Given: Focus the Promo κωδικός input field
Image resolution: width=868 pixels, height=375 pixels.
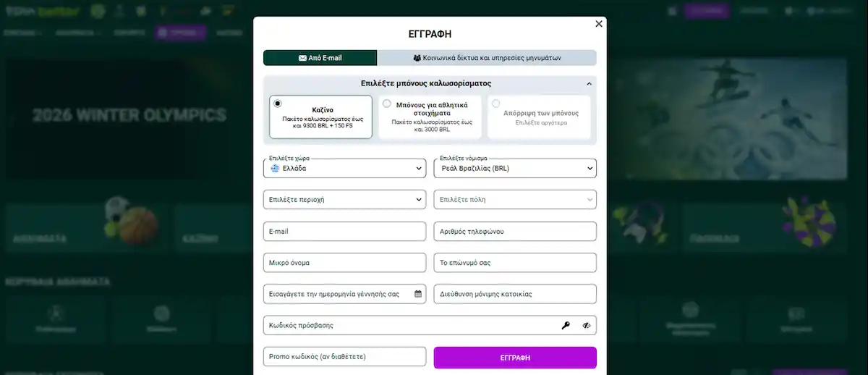Looking at the screenshot, I should (x=344, y=357).
